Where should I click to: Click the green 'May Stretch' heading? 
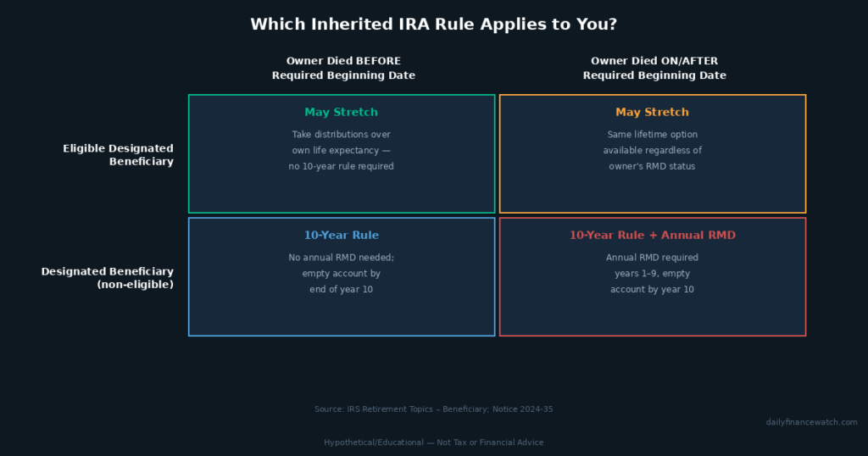pyautogui.click(x=341, y=113)
